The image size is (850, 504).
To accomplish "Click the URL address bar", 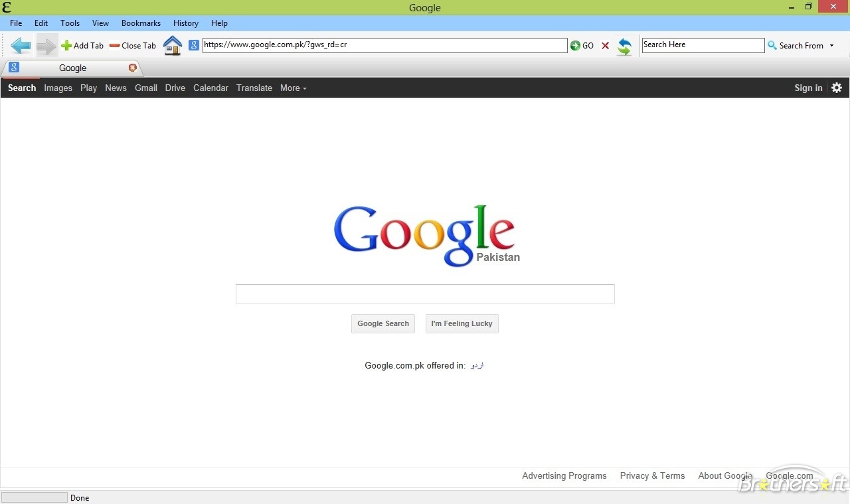I will click(x=384, y=45).
